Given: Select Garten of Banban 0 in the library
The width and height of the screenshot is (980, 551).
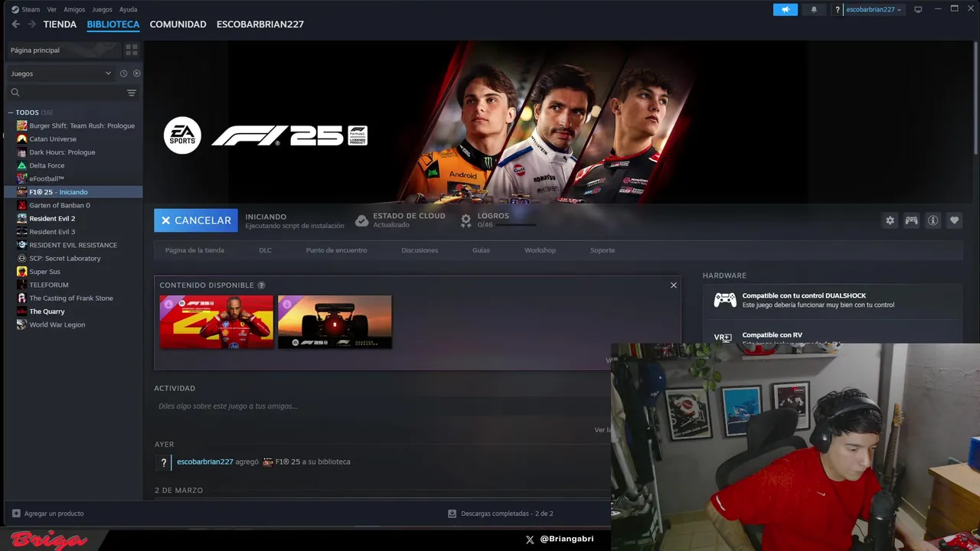Looking at the screenshot, I should [x=73, y=205].
